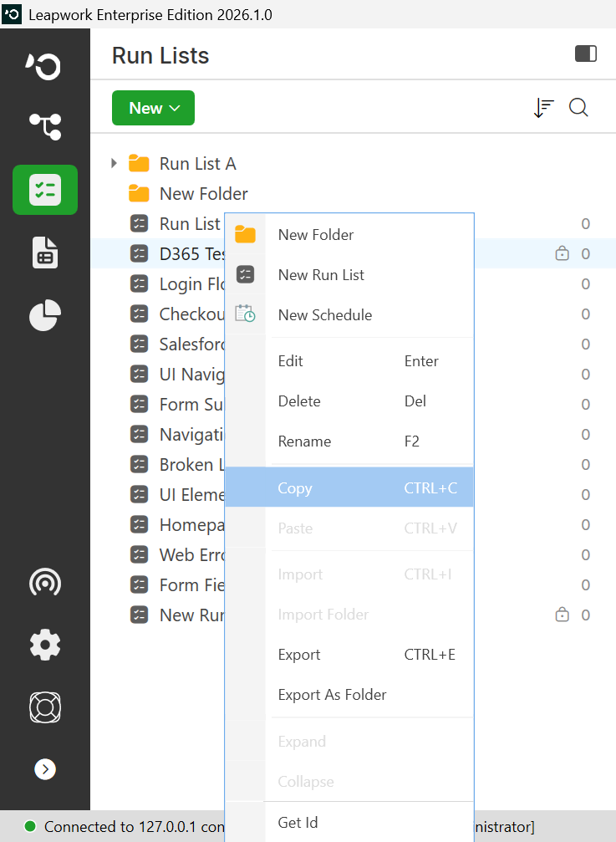616x842 pixels.
Task: Click the sort order icon
Action: [543, 108]
